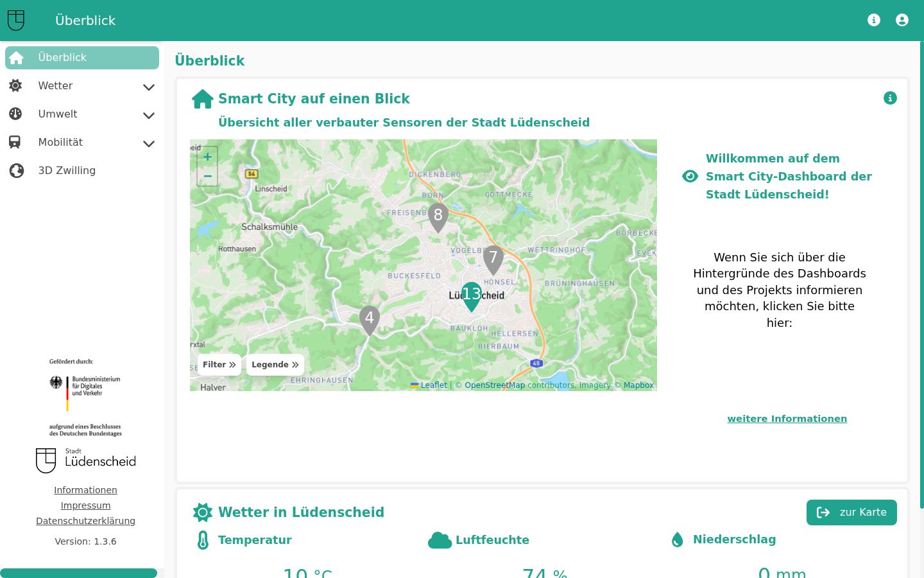Open the user account icon
924x578 pixels.
pyautogui.click(x=902, y=20)
